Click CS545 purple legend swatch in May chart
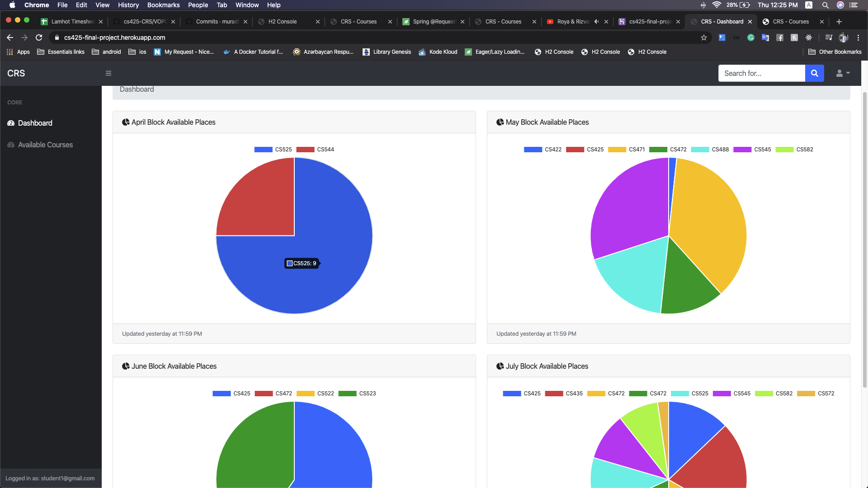The image size is (868, 488). point(742,150)
